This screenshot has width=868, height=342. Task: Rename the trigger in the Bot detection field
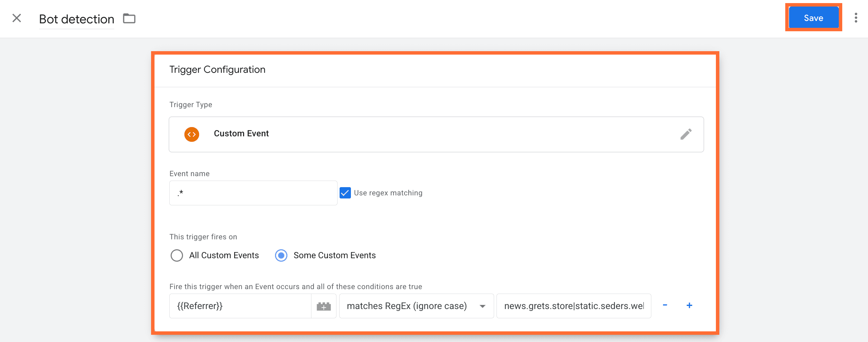76,19
